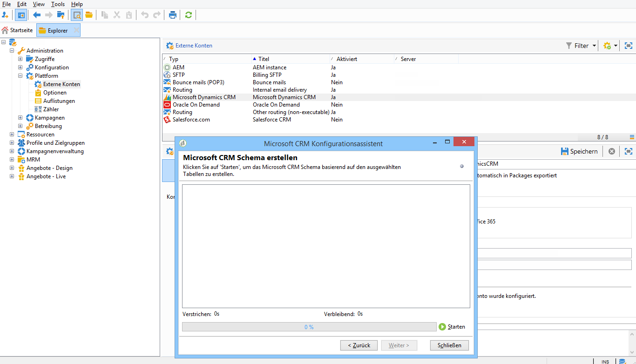Viewport: 636px width, 364px height.
Task: Open the Edit menu
Action: 22,4
